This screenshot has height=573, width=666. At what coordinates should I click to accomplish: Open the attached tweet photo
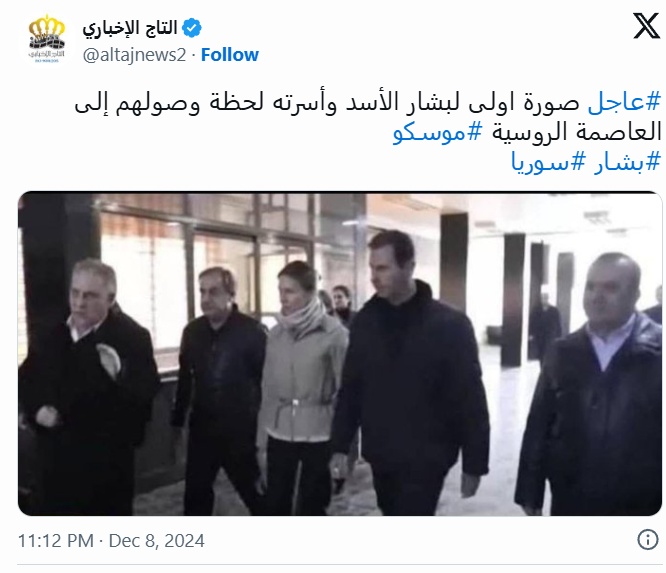coord(340,353)
